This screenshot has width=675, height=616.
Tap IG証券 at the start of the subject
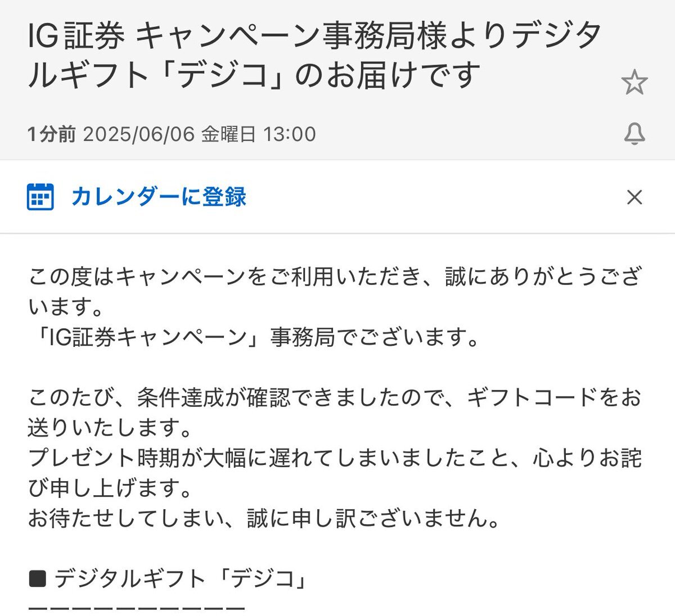pyautogui.click(x=76, y=36)
